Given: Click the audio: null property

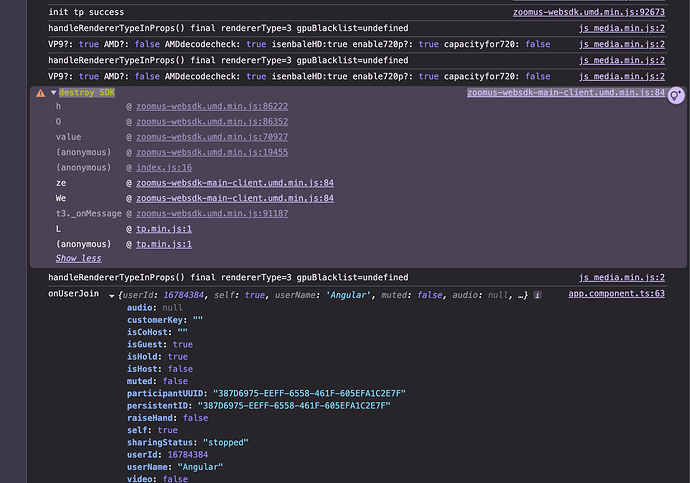Looking at the screenshot, I should [154, 307].
